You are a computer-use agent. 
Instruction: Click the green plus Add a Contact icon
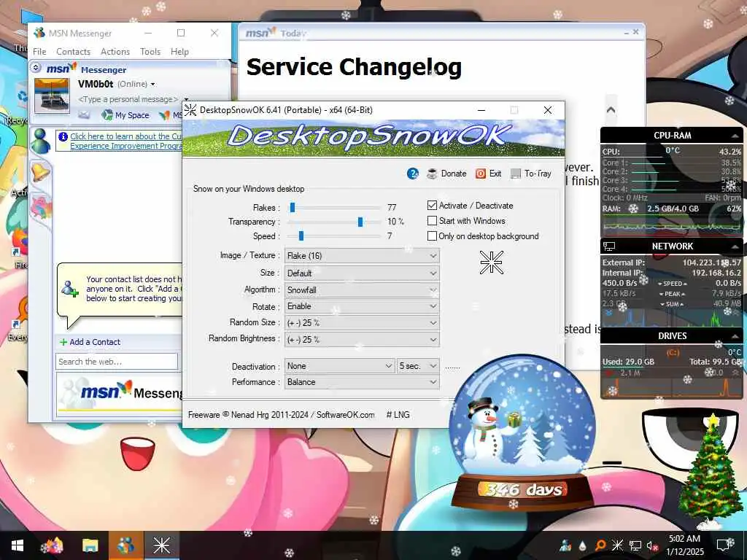[63, 342]
